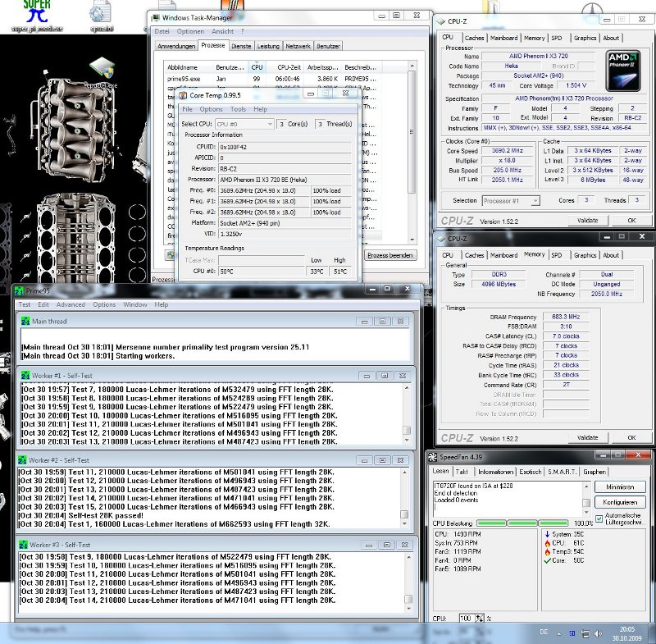
Task: Restore the Worker #1 child window
Action: 385,376
